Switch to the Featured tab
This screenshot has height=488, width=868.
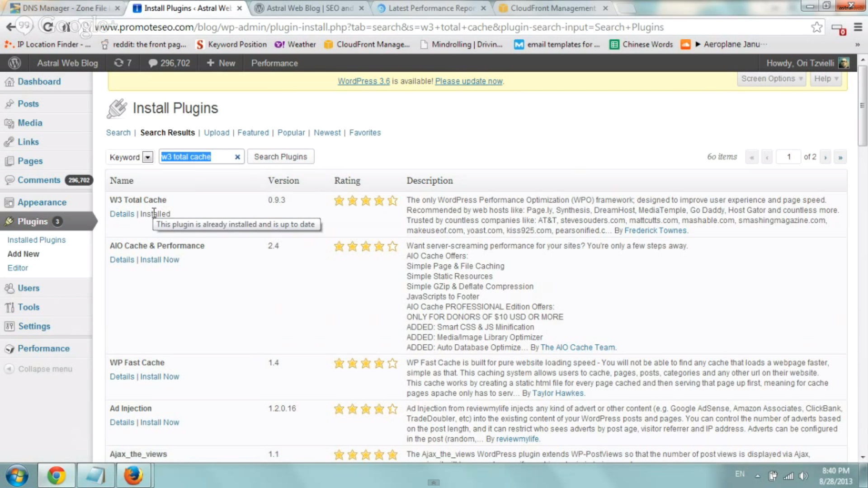253,132
